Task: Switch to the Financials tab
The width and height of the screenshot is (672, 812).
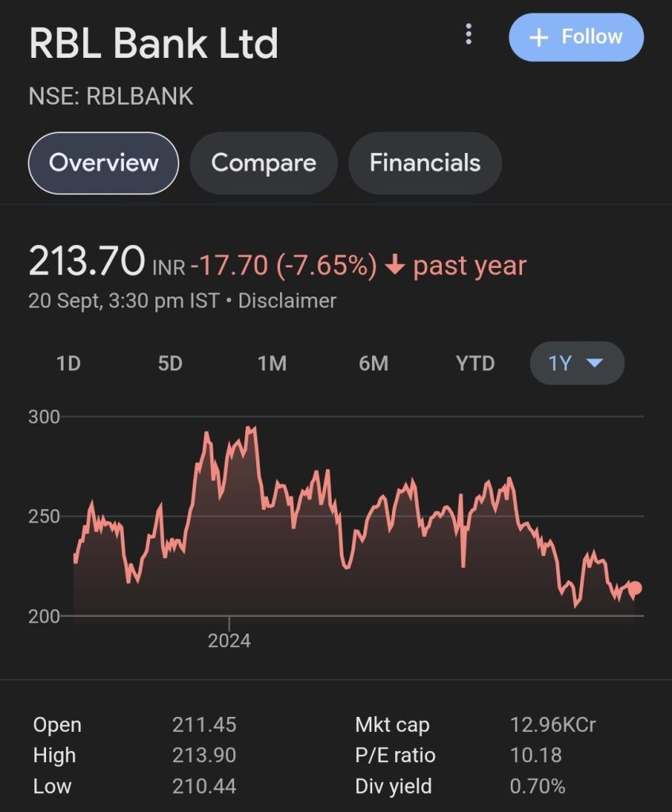Action: click(x=424, y=163)
